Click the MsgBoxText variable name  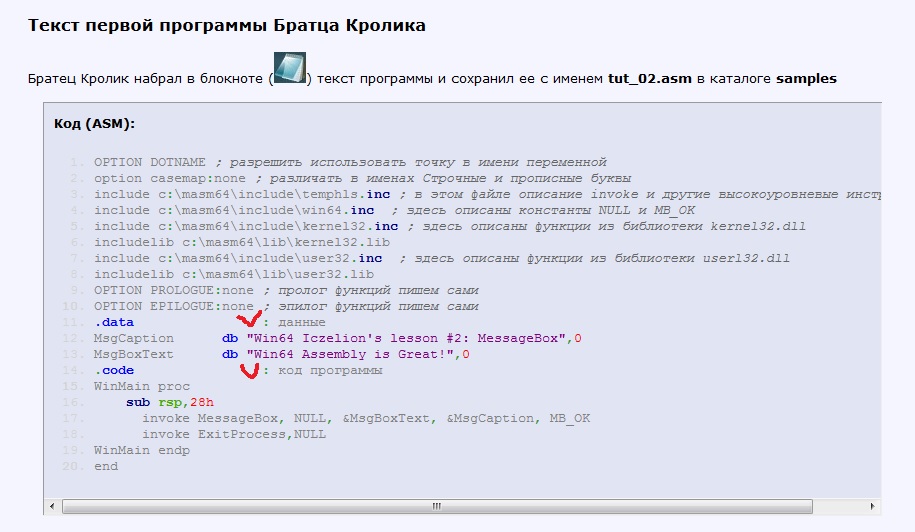click(x=134, y=354)
